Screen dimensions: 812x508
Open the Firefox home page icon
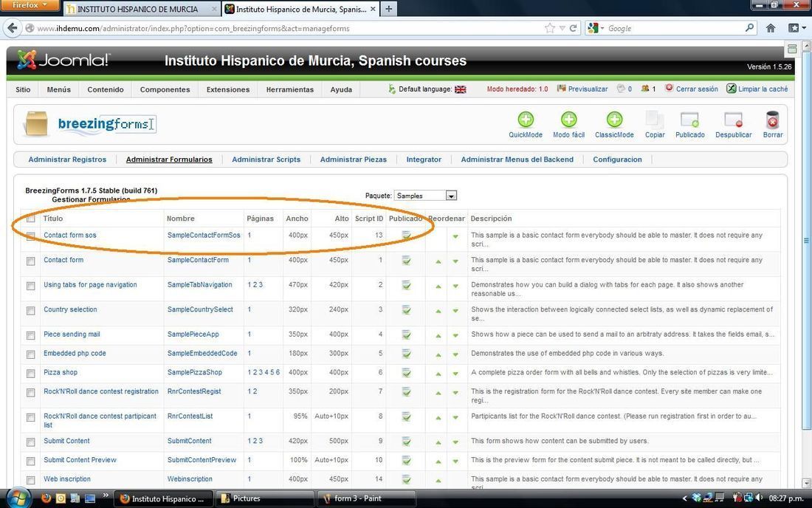[771, 28]
